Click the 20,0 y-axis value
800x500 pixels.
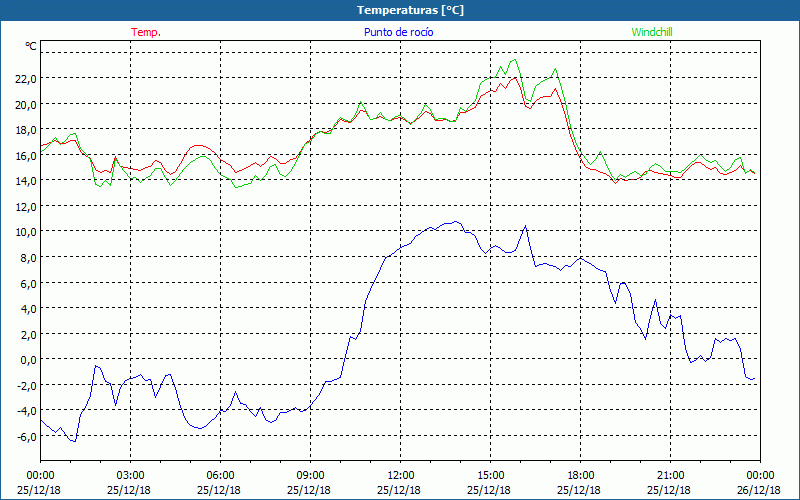[27, 104]
